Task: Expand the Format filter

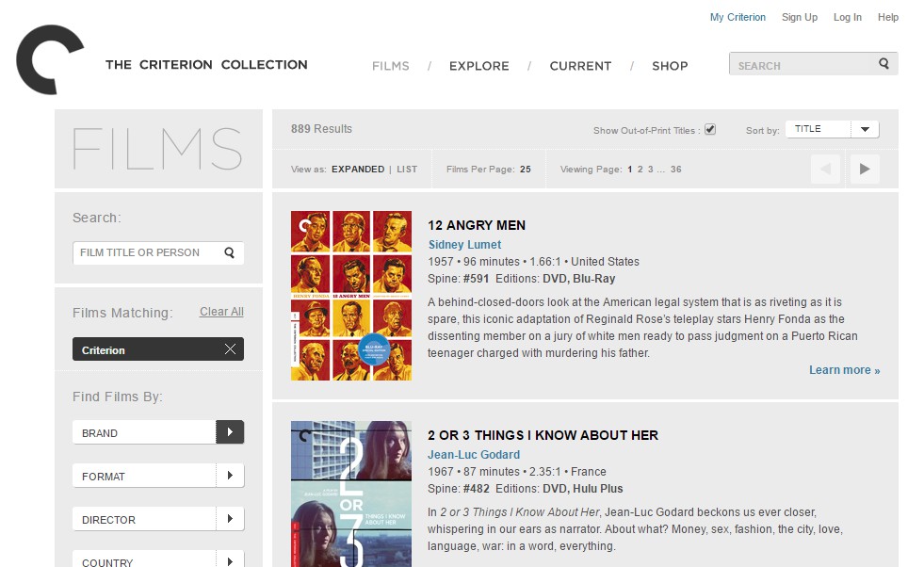Action: point(230,476)
